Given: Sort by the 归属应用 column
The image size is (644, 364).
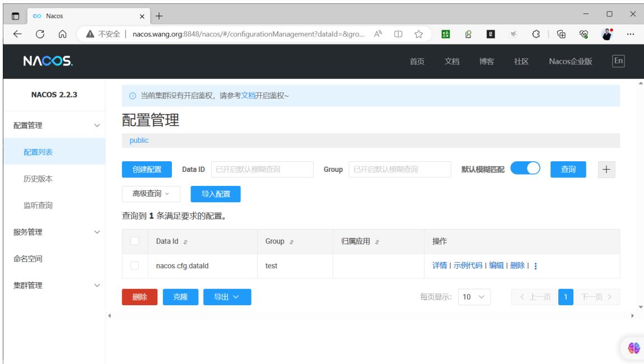Looking at the screenshot, I should 377,242.
